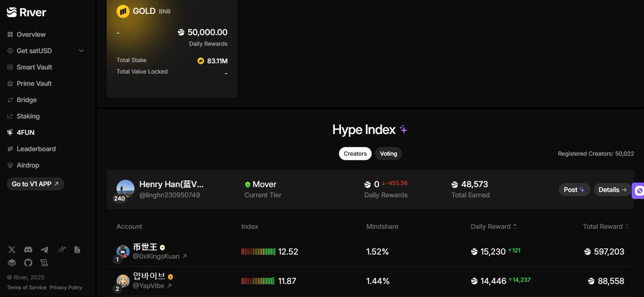Click the yellow coin icon beside 83.11M
The height and width of the screenshot is (297, 644).
point(201,61)
